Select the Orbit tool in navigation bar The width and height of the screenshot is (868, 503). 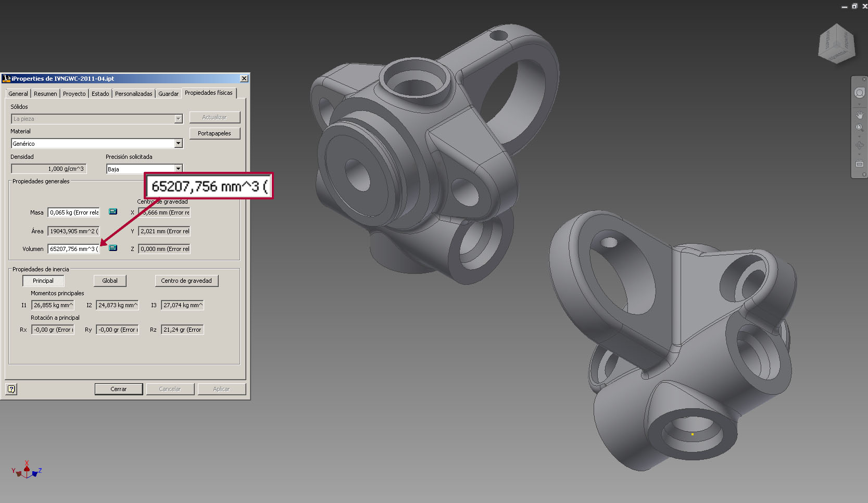coord(860,145)
